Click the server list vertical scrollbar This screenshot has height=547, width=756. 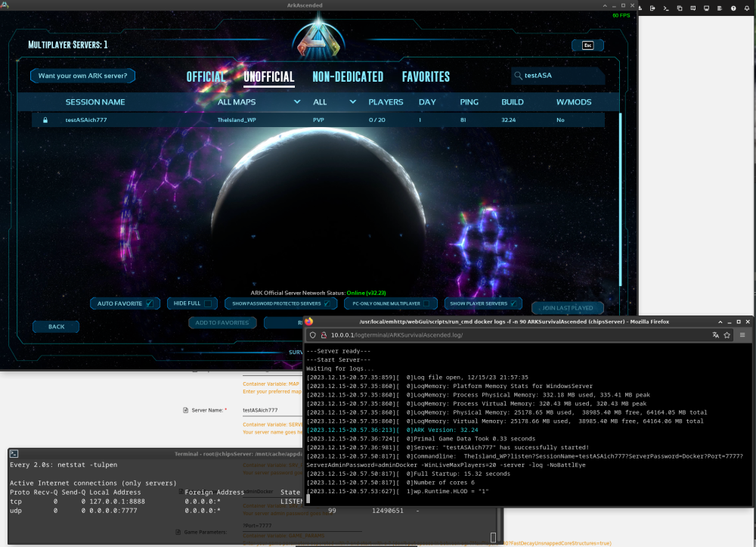620,200
